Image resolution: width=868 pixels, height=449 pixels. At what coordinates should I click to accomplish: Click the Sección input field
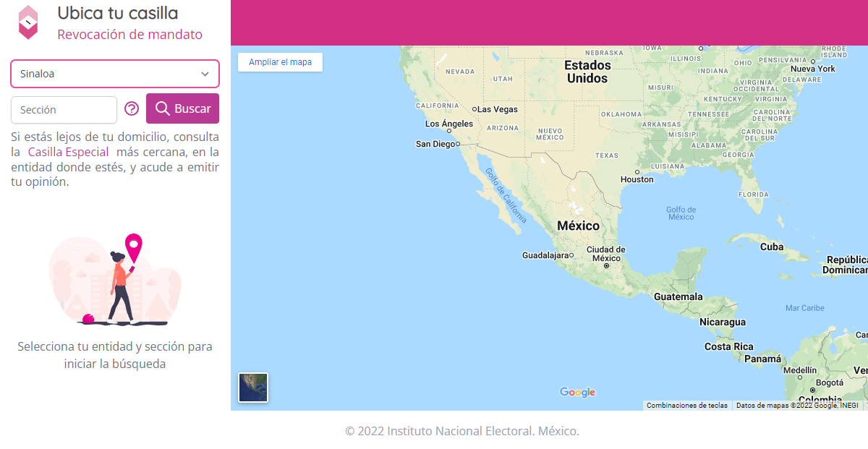(x=64, y=110)
